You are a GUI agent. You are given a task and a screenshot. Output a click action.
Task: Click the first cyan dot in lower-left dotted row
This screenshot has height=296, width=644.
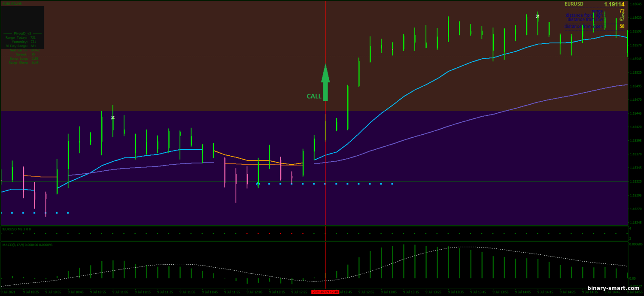coord(2,212)
